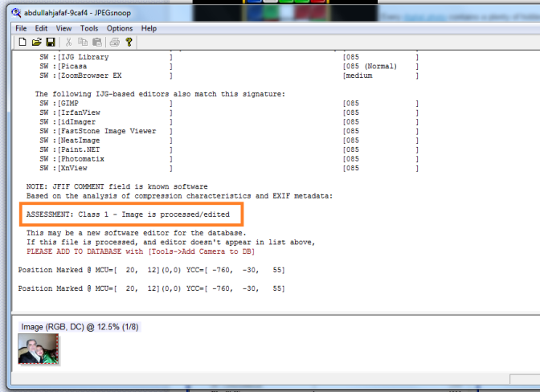540x392 pixels.
Task: Open the Options menu
Action: [120, 28]
